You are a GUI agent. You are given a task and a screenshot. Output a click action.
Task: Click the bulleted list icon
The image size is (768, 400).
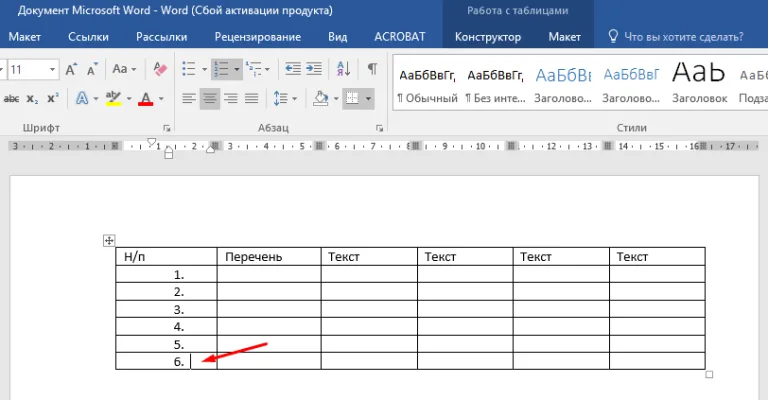point(189,69)
